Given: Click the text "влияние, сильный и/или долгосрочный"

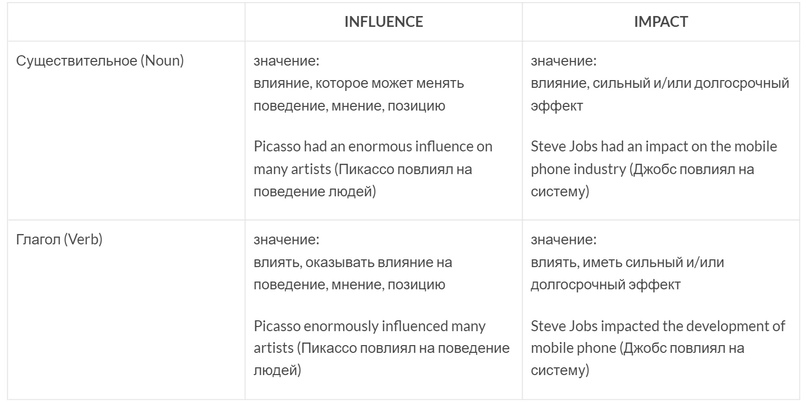Looking at the screenshot, I should click(660, 83).
